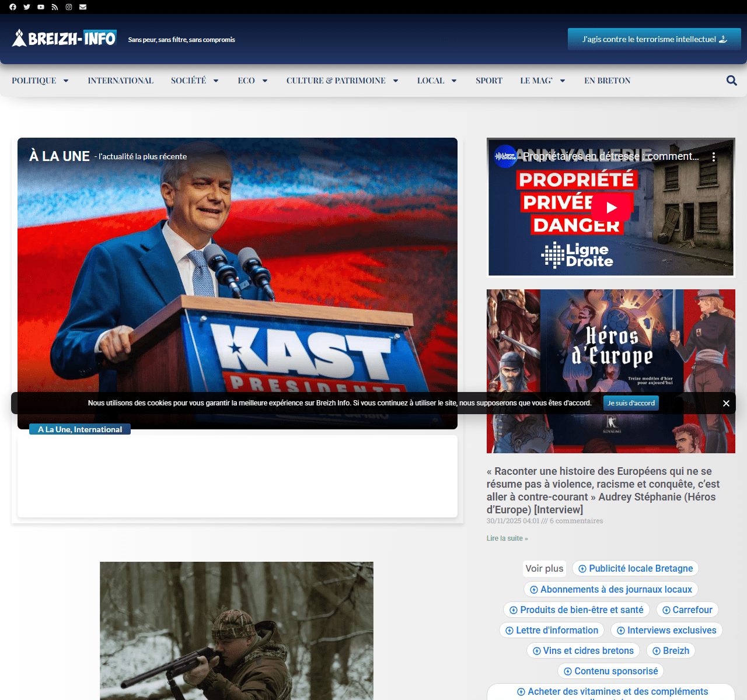Open the Facebook page icon
This screenshot has height=700, width=747.
(13, 7)
